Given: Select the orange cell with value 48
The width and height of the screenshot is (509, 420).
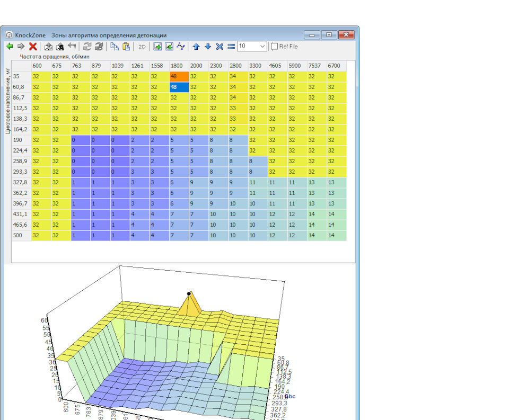Looking at the screenshot, I should point(179,77).
